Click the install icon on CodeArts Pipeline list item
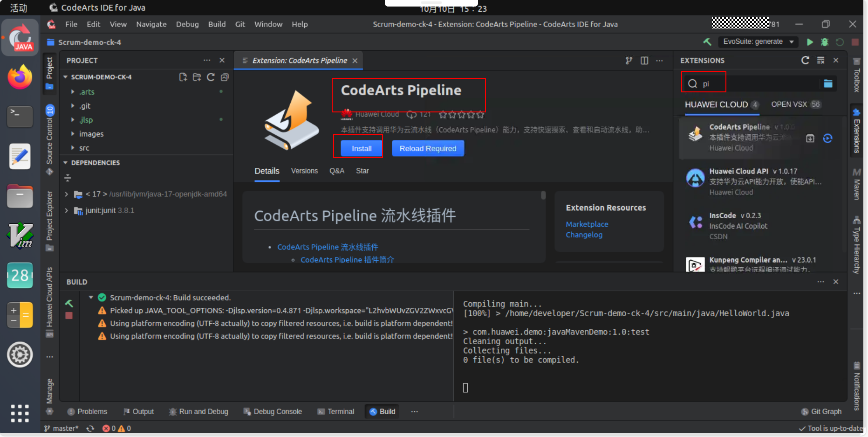 [810, 138]
